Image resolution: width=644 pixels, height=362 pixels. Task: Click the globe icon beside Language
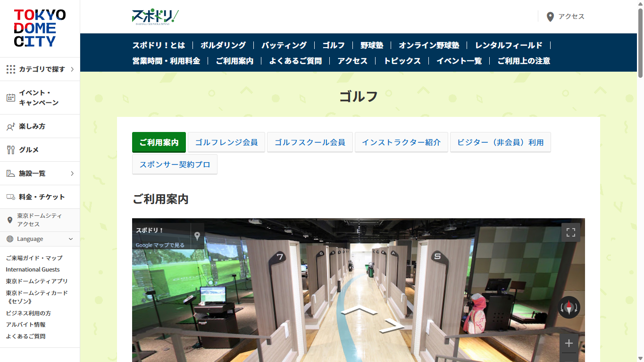click(10, 239)
